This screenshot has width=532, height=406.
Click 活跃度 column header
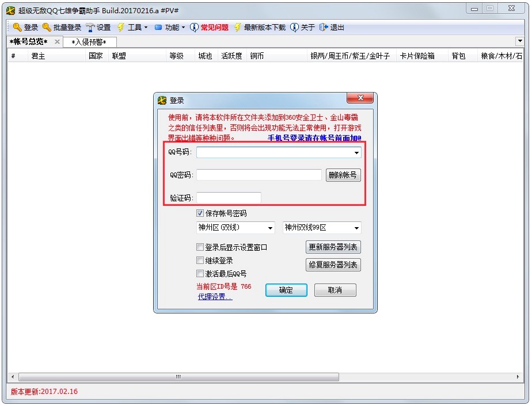click(x=231, y=56)
